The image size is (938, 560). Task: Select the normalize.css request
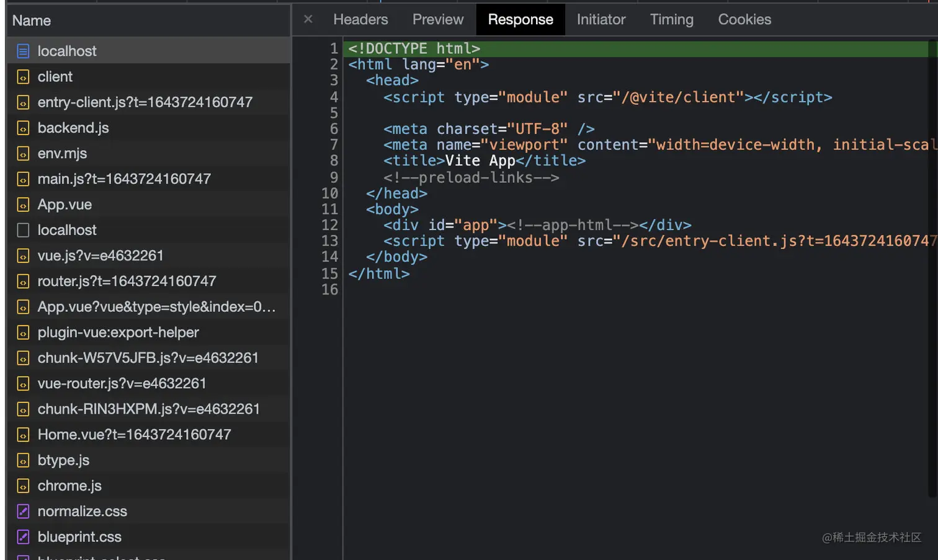tap(148, 512)
